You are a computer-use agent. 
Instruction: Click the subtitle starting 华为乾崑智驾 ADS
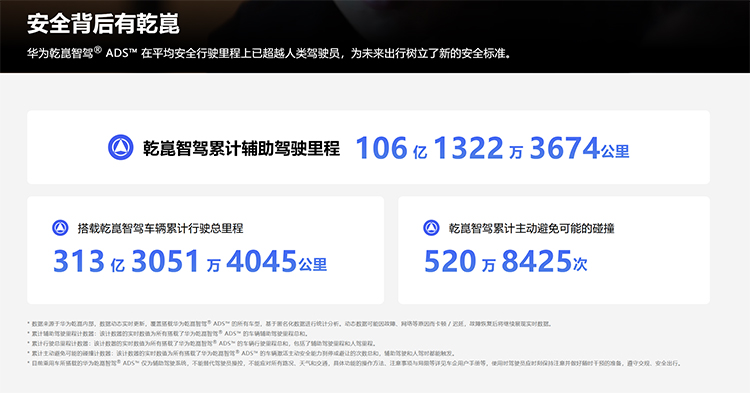269,53
